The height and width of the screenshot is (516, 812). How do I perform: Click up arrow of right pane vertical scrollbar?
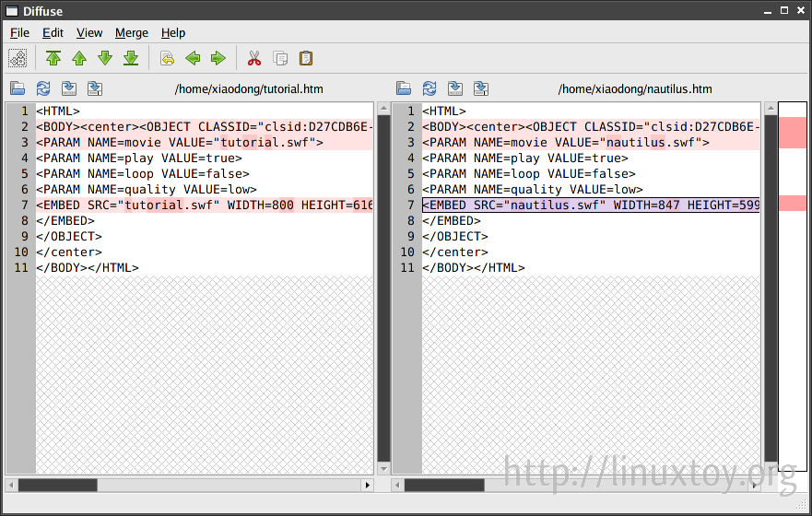(771, 109)
